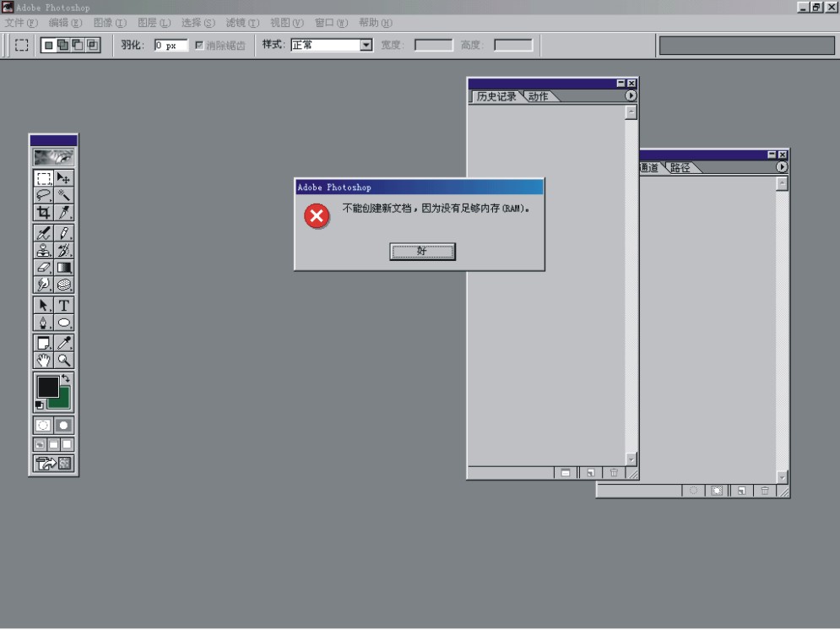This screenshot has width=840, height=630.
Task: Open the 窗口 Window menu
Action: point(332,23)
